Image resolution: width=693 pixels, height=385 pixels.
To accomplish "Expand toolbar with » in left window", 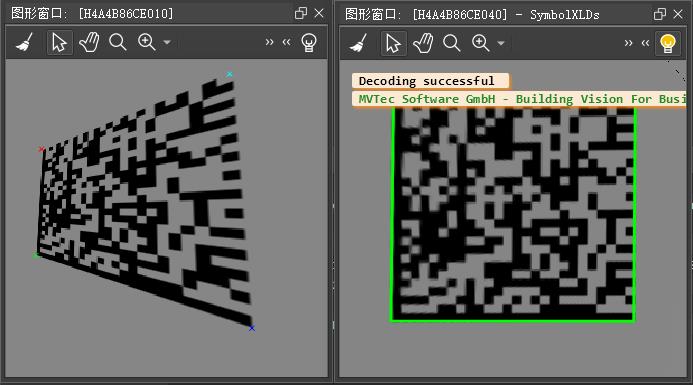I will tap(269, 42).
